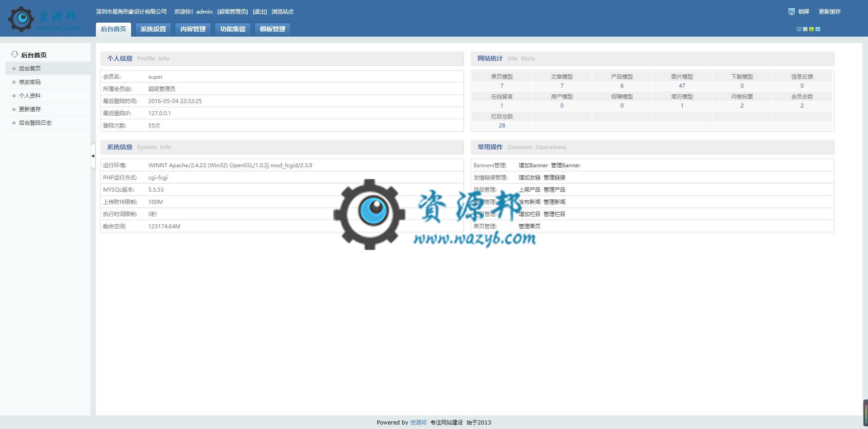Click the 问卷投票 count 2
The image size is (868, 429).
click(742, 106)
